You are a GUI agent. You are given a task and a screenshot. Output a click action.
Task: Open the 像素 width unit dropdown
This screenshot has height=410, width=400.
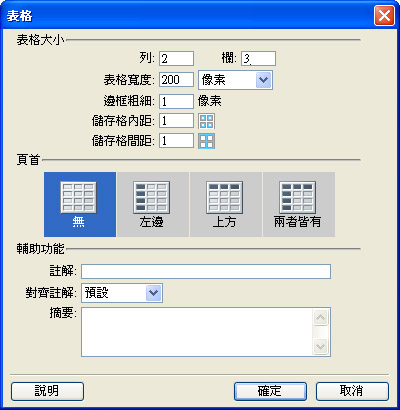[235, 80]
